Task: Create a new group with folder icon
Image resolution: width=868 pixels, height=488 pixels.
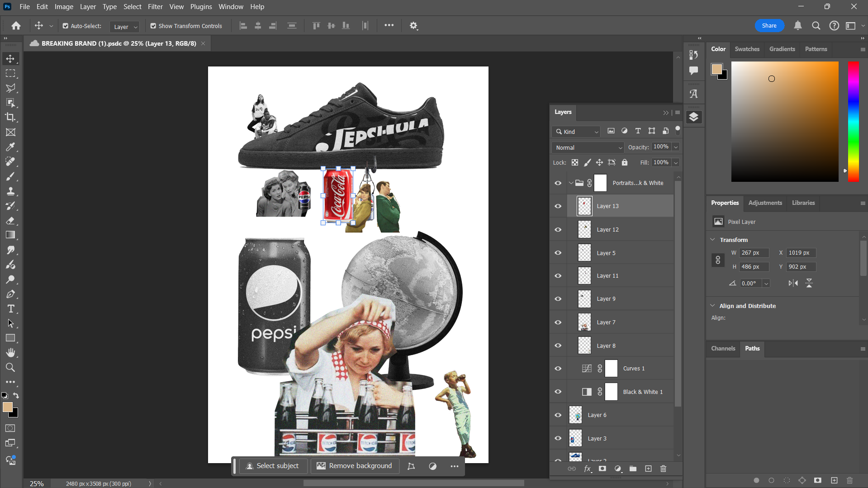Action: pyautogui.click(x=633, y=469)
